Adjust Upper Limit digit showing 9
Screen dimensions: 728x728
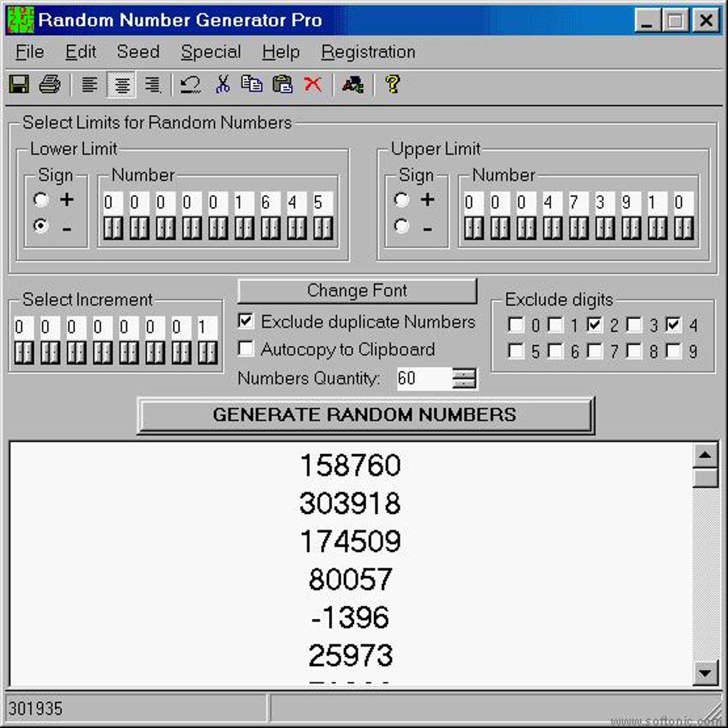tap(631, 228)
